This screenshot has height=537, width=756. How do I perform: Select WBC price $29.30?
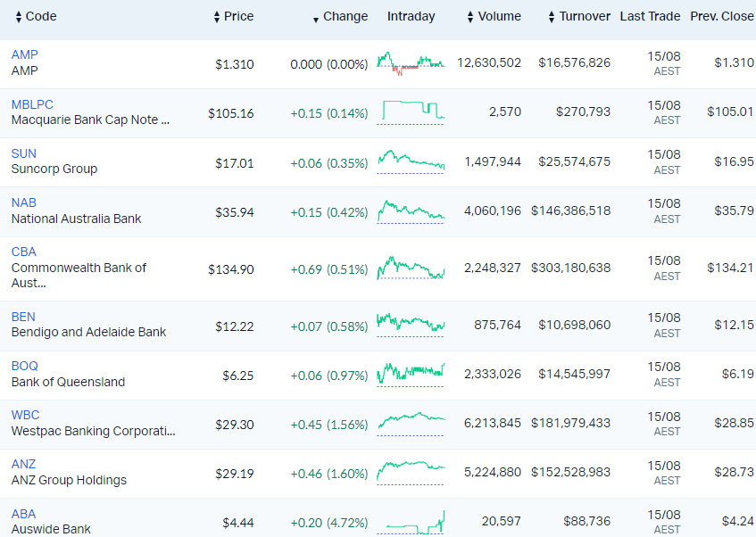coord(235,425)
